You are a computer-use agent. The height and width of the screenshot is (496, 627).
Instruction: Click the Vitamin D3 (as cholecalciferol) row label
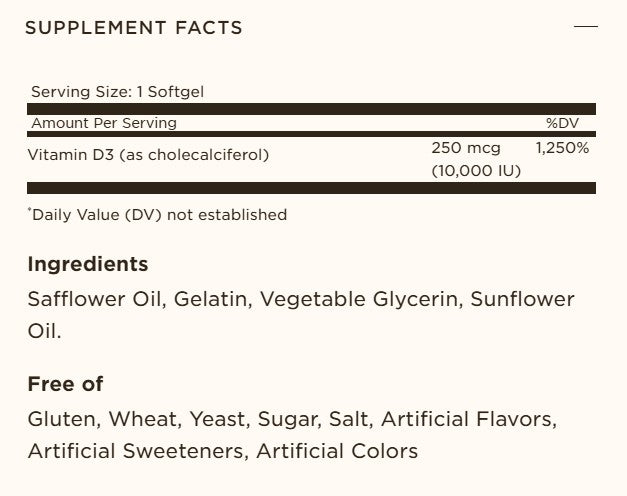[151, 155]
